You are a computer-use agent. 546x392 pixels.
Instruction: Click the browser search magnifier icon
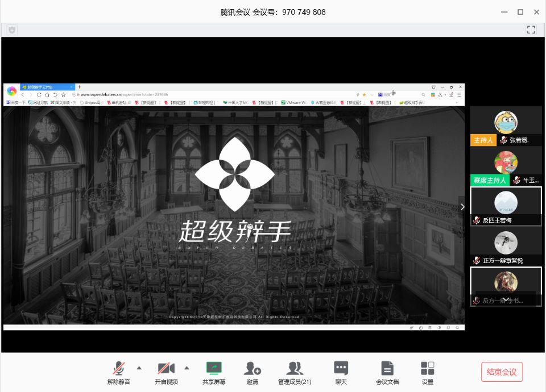click(x=423, y=95)
